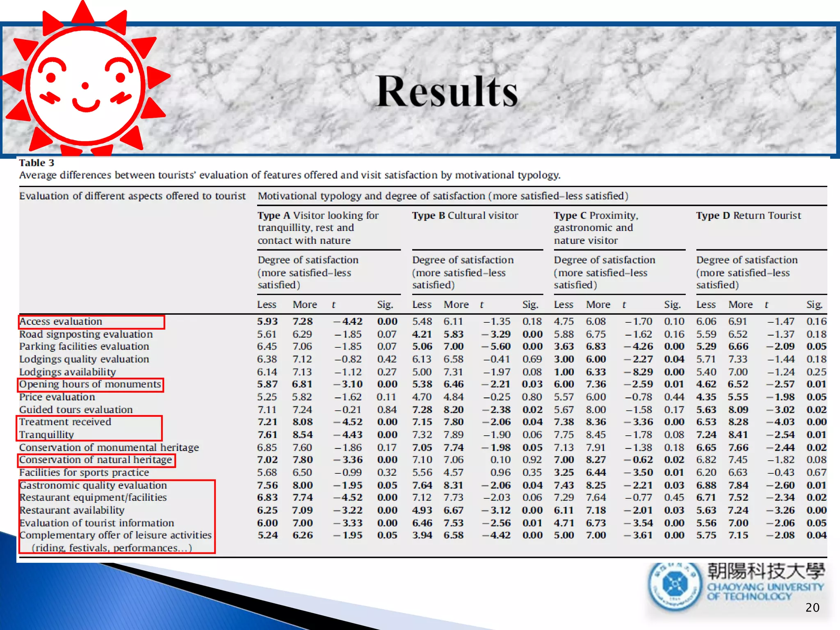
Task: Select Conservation of natural heritage label
Action: [96, 460]
